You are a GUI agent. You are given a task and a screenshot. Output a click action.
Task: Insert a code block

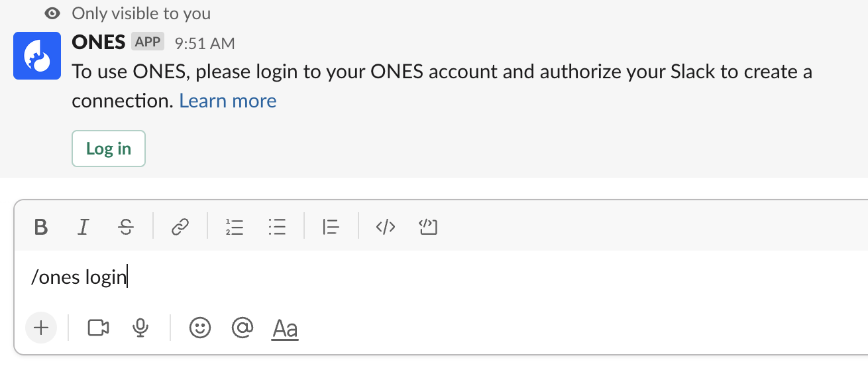[x=429, y=227]
